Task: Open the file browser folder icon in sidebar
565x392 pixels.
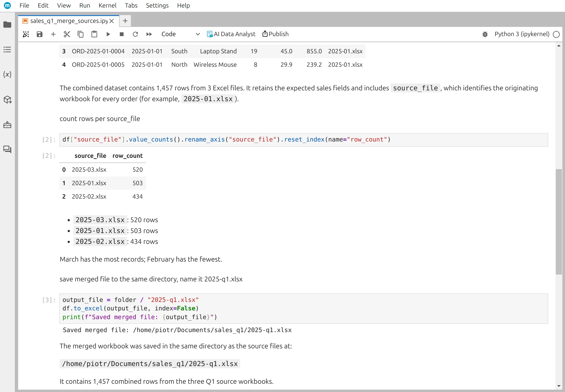Action: tap(7, 25)
